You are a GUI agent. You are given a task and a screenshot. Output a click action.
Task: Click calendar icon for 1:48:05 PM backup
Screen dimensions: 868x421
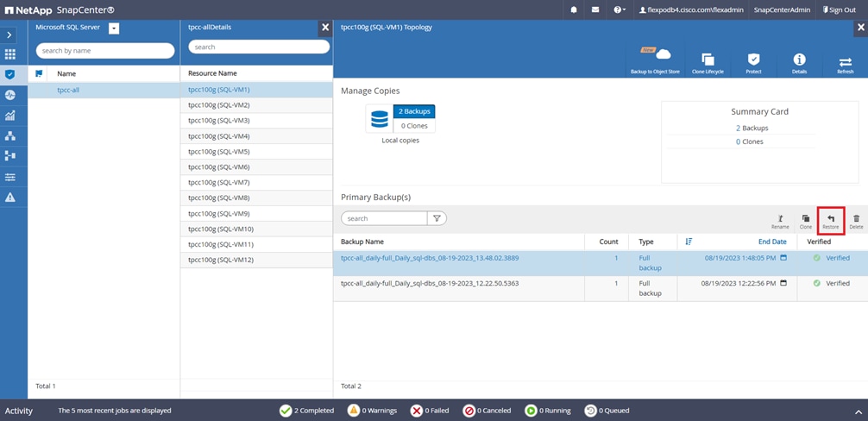point(783,258)
